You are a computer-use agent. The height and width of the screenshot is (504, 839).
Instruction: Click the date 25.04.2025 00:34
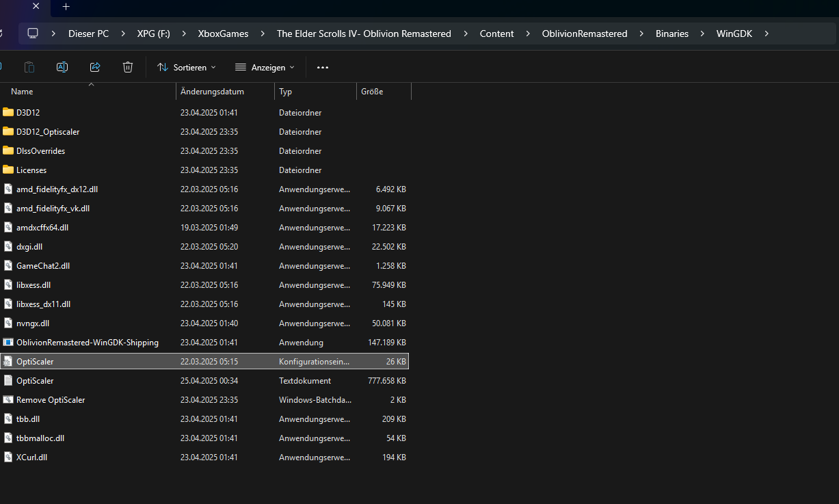coord(209,380)
